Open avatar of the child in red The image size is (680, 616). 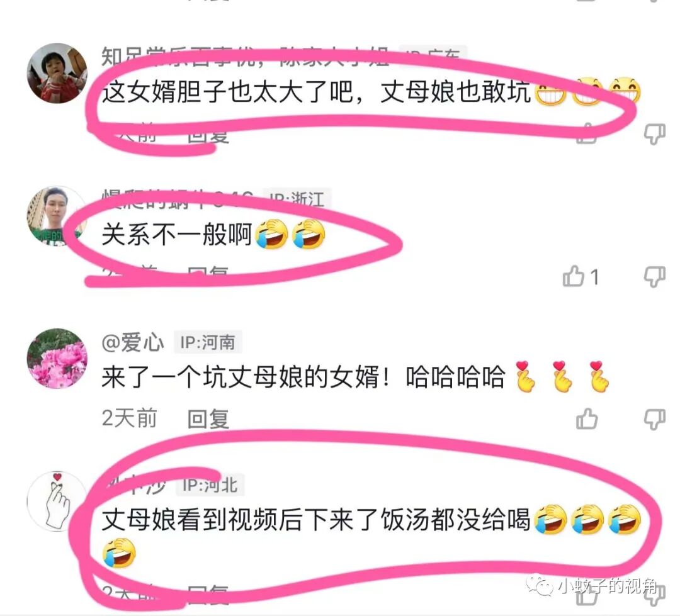(x=57, y=73)
